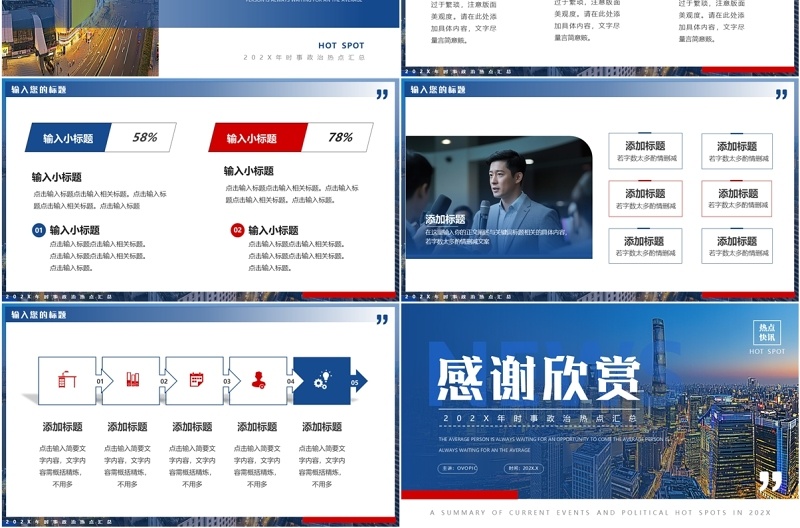Click the night street photo in the first slide
800x528 pixels.
tap(80, 38)
